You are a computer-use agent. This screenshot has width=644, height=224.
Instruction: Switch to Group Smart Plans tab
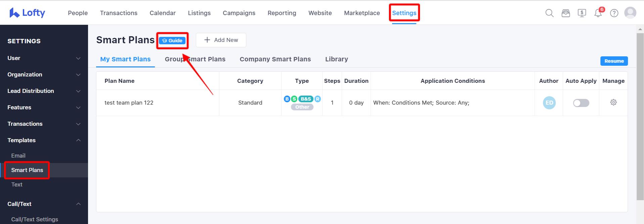click(x=195, y=59)
